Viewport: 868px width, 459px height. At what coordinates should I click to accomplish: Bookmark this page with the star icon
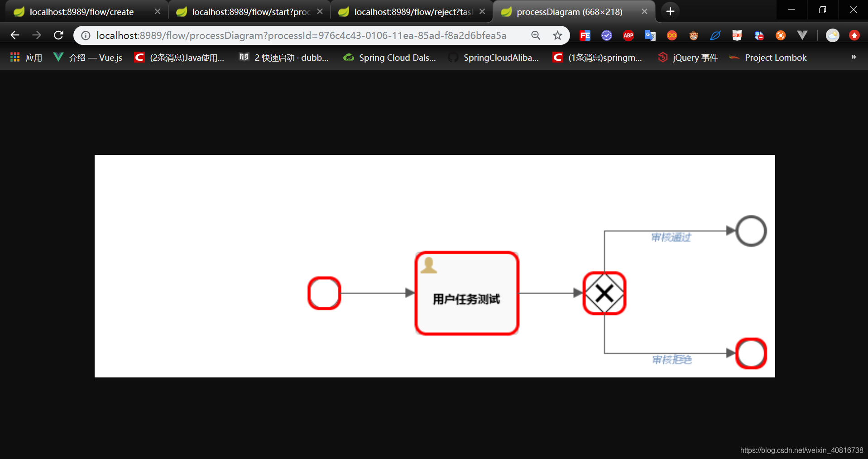(x=557, y=35)
